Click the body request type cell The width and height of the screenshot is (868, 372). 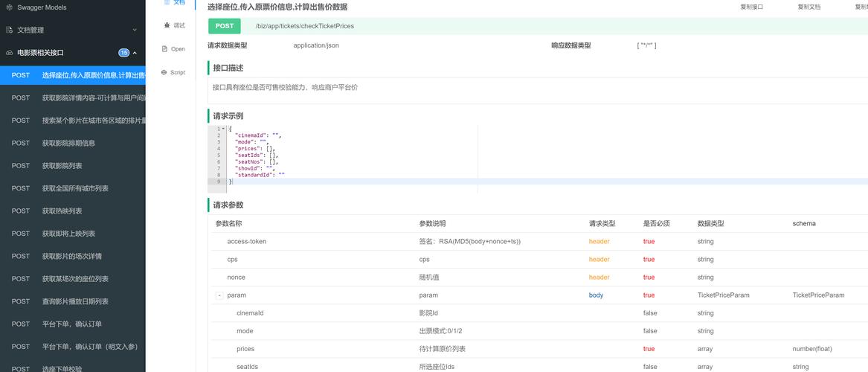click(596, 295)
